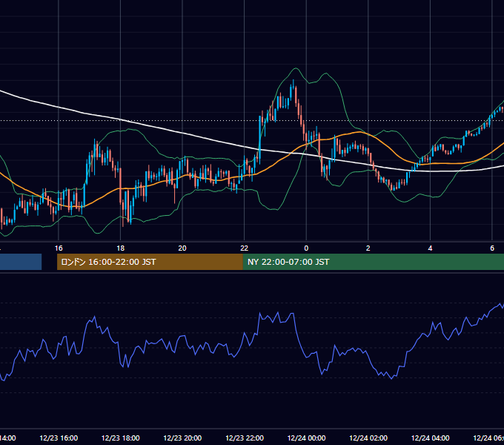Click the unlabeled blue session bar
The height and width of the screenshot is (445, 504).
pyautogui.click(x=21, y=262)
